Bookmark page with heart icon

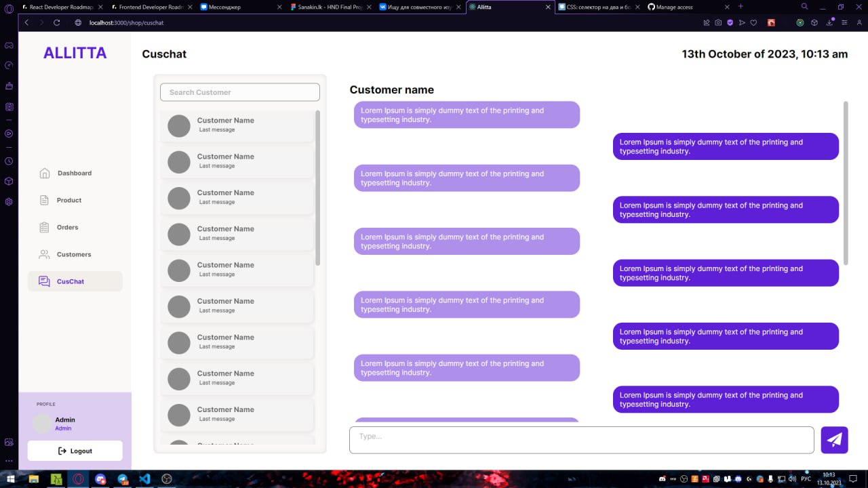pos(753,22)
